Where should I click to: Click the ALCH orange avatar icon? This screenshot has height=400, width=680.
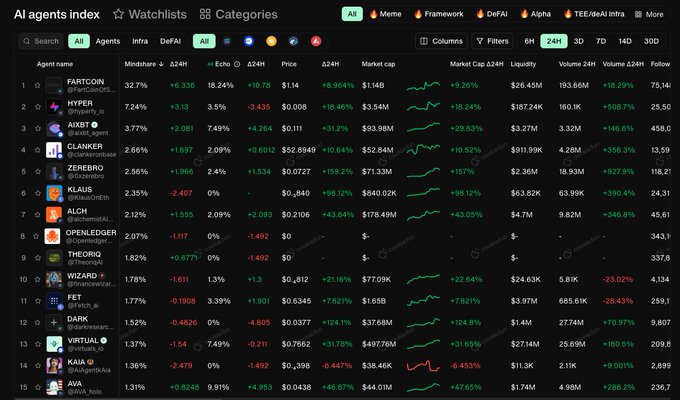[x=53, y=214]
